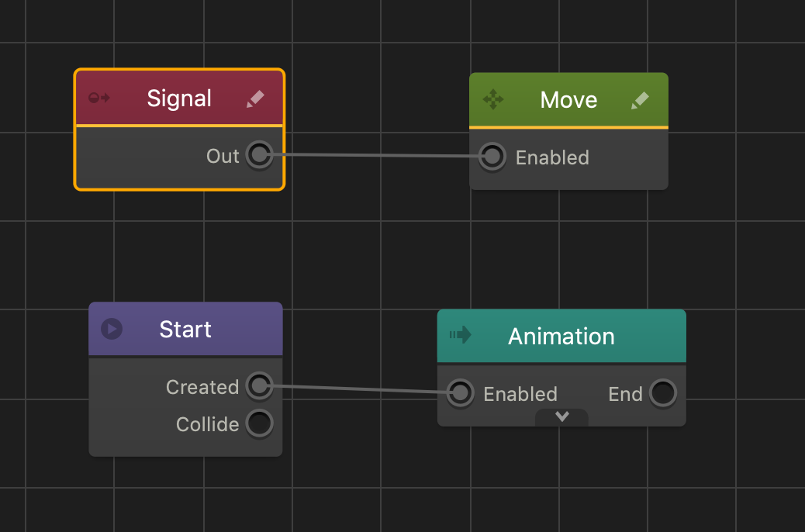Click the End port on Animation node
The width and height of the screenshot is (805, 532).
point(662,393)
